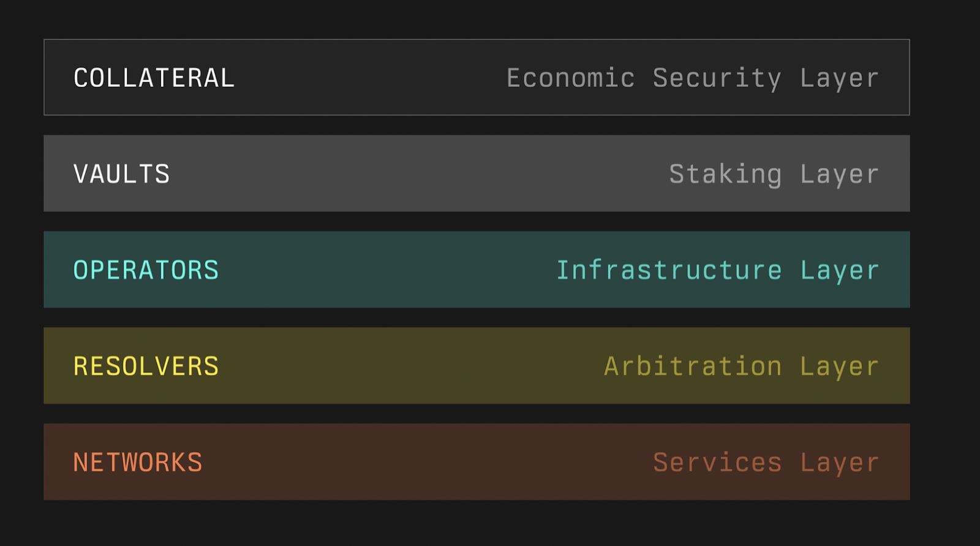
Task: Click the word 'Services'
Action: [717, 463]
